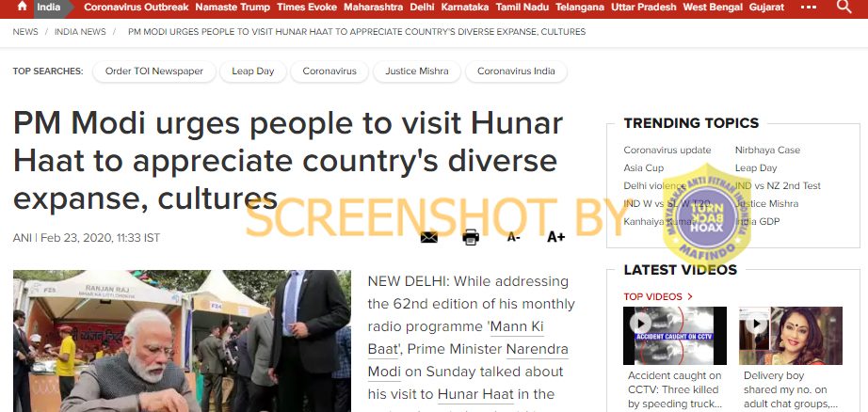Viewport: 868px width, 412px height.
Task: Go to the Namaste Trump section
Action: [233, 8]
